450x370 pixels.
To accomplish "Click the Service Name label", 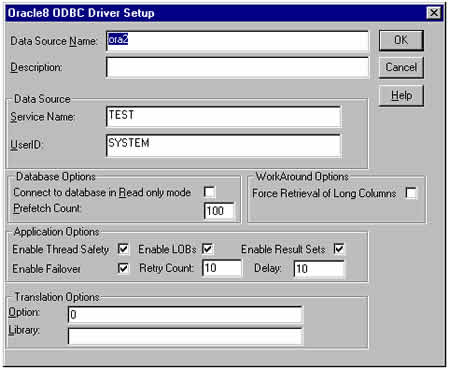I will [43, 117].
